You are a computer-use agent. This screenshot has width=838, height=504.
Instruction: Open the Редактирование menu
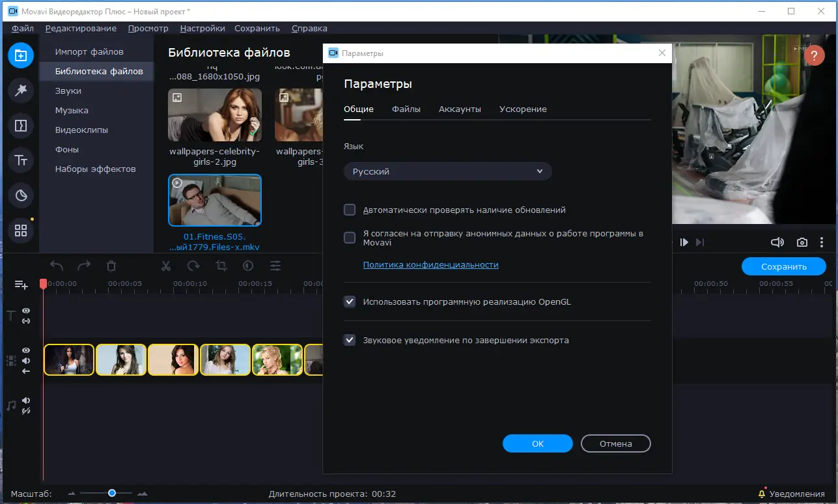coord(81,28)
